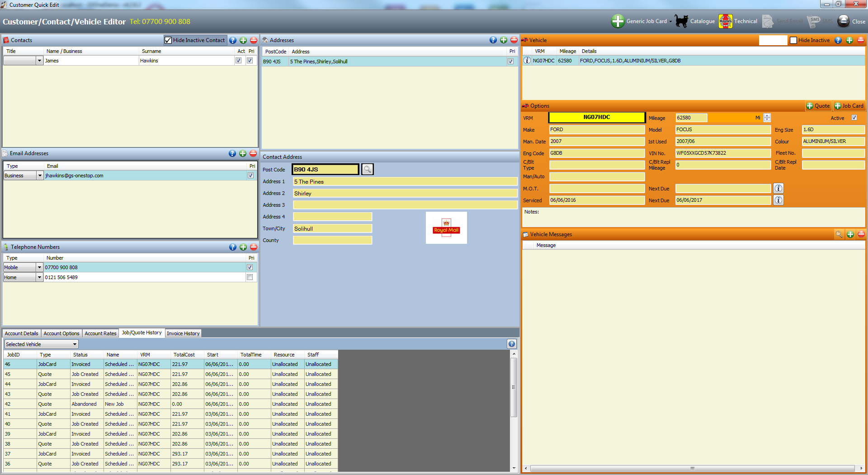The image size is (868, 475).
Task: Add a new telephone number
Action: click(243, 247)
